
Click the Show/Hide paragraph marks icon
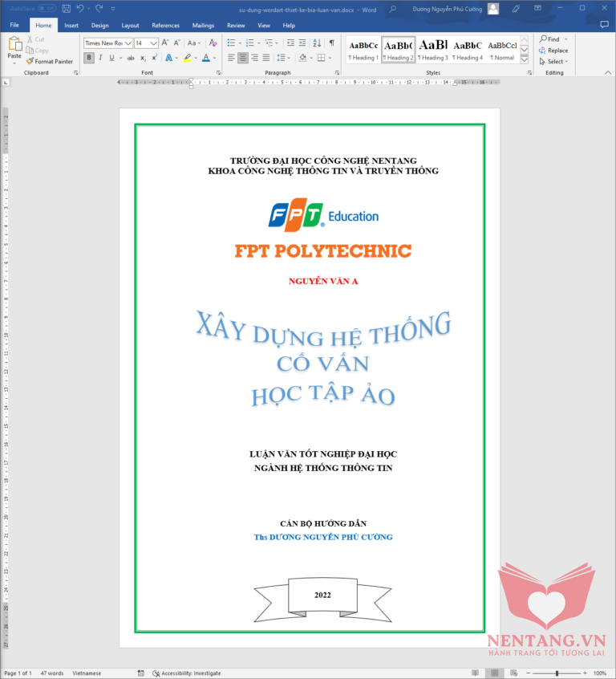coord(332,43)
